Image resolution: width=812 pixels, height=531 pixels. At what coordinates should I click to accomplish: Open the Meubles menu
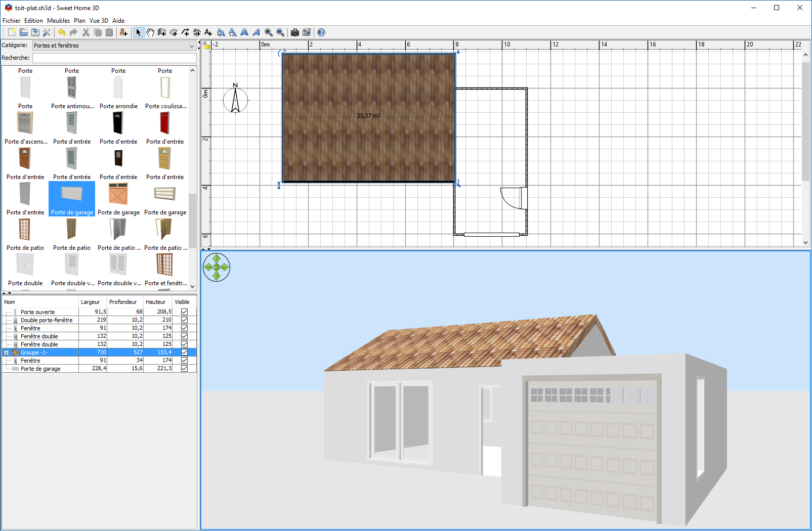pyautogui.click(x=59, y=21)
